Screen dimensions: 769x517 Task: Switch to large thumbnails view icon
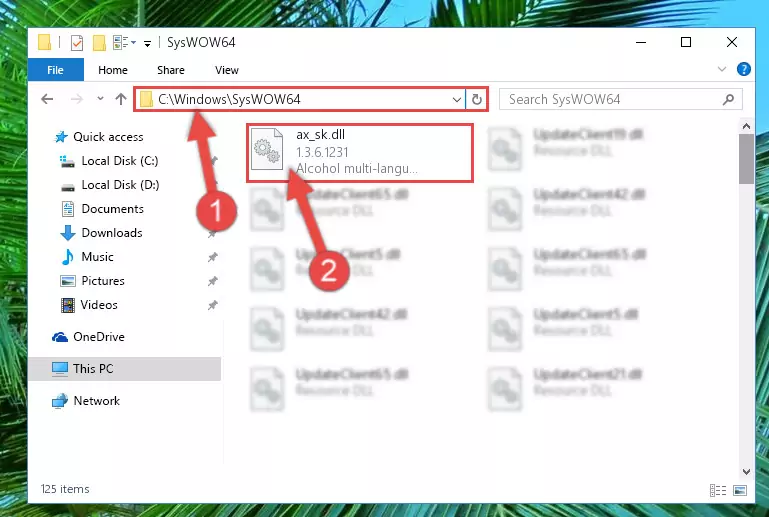tap(740, 490)
